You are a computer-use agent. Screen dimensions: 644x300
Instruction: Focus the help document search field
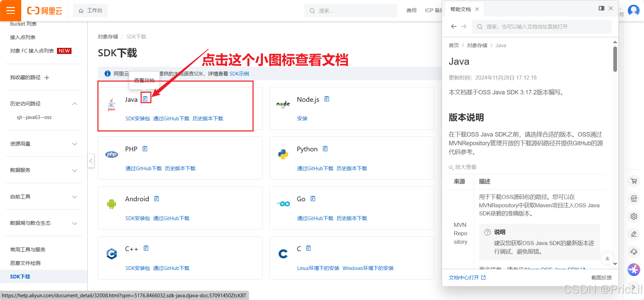pos(542,27)
